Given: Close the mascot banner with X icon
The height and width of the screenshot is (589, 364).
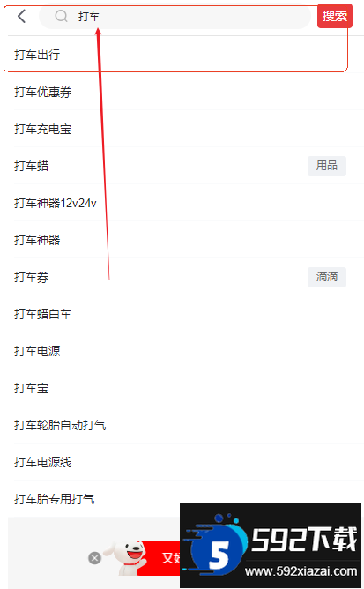Looking at the screenshot, I should (94, 558).
